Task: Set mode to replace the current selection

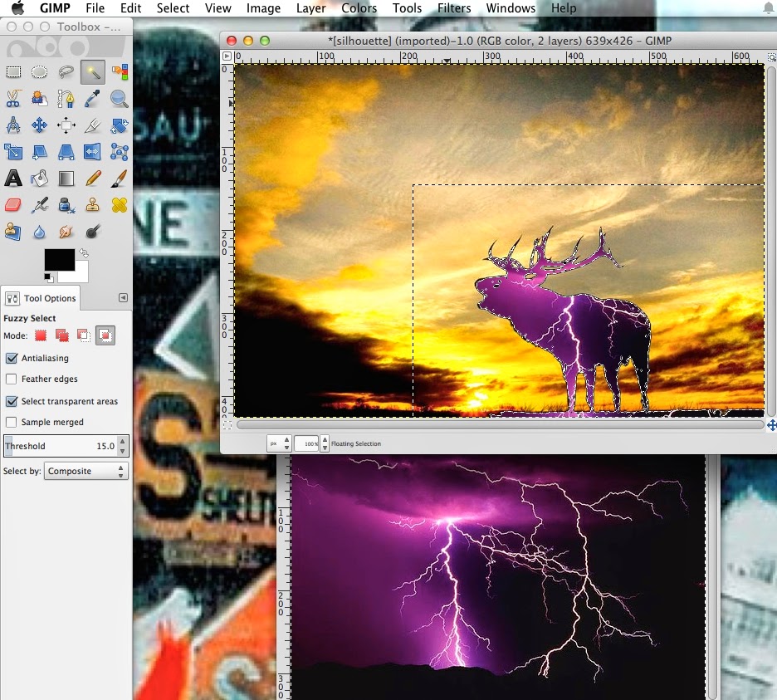Action: [41, 335]
